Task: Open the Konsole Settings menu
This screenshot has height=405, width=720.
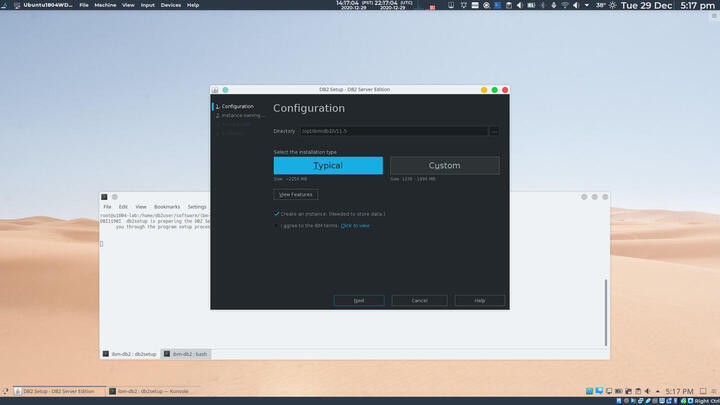Action: (197, 207)
